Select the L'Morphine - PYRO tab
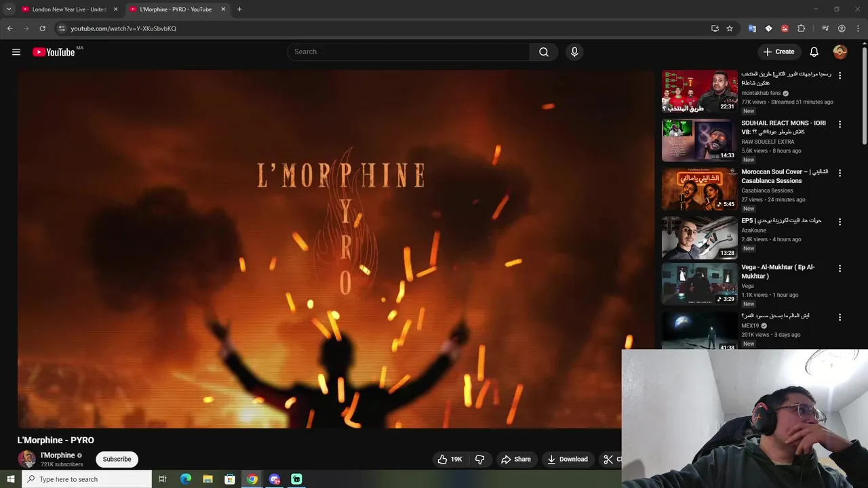868x488 pixels. (178, 9)
